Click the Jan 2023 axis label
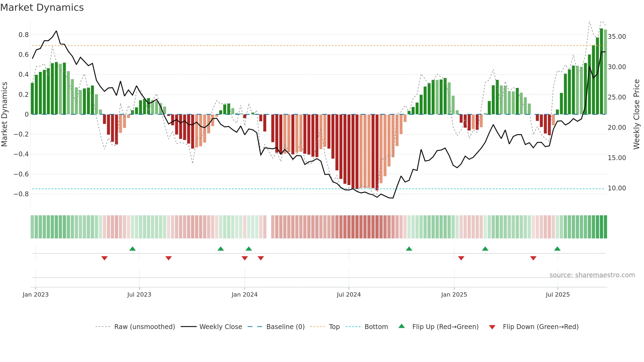This screenshot has width=644, height=362. (36, 294)
